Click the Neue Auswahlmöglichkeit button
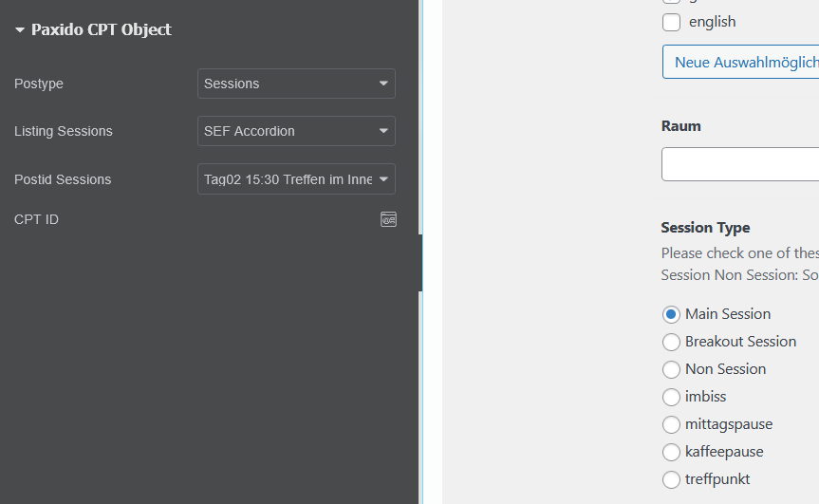The width and height of the screenshot is (819, 504). (x=741, y=62)
